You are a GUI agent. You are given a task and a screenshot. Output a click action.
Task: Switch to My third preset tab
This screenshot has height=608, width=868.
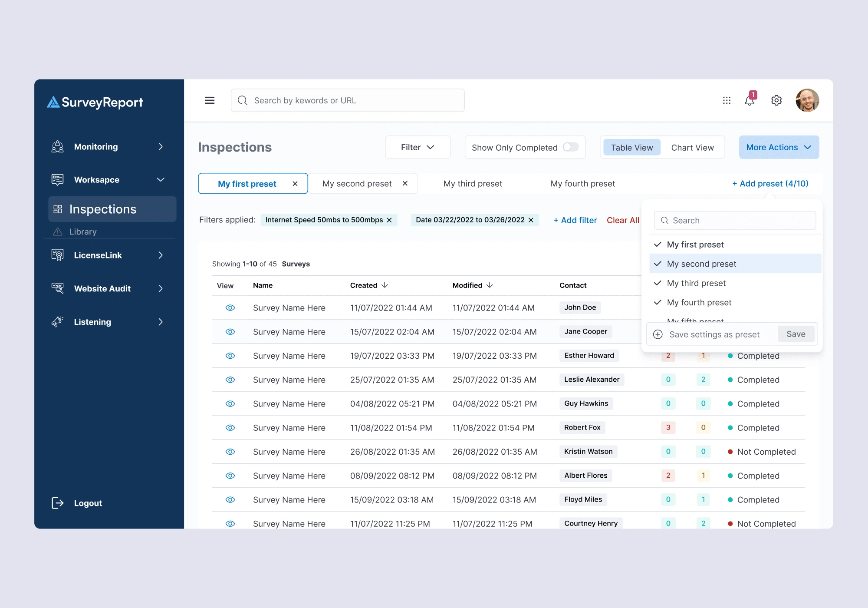click(473, 184)
